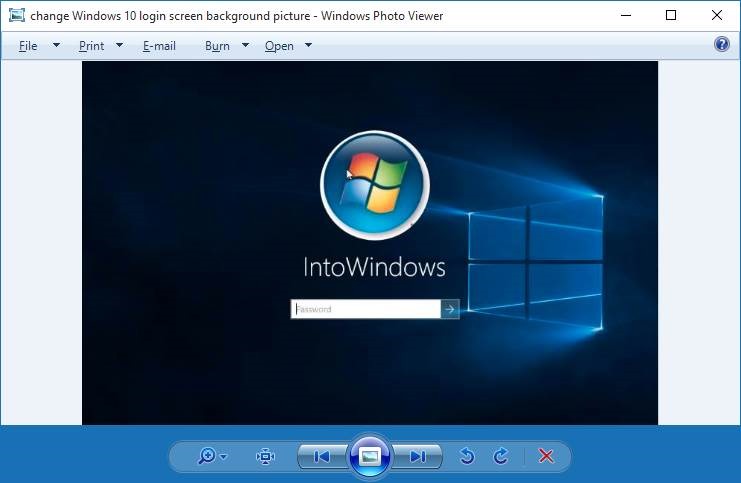This screenshot has width=741, height=483.
Task: Open the Burn menu
Action: click(217, 46)
